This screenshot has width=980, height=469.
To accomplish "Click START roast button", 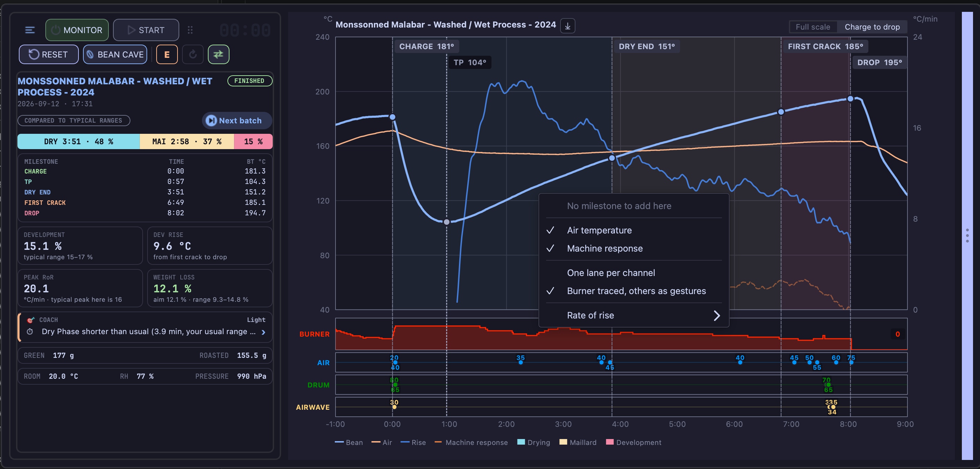I will (x=146, y=30).
